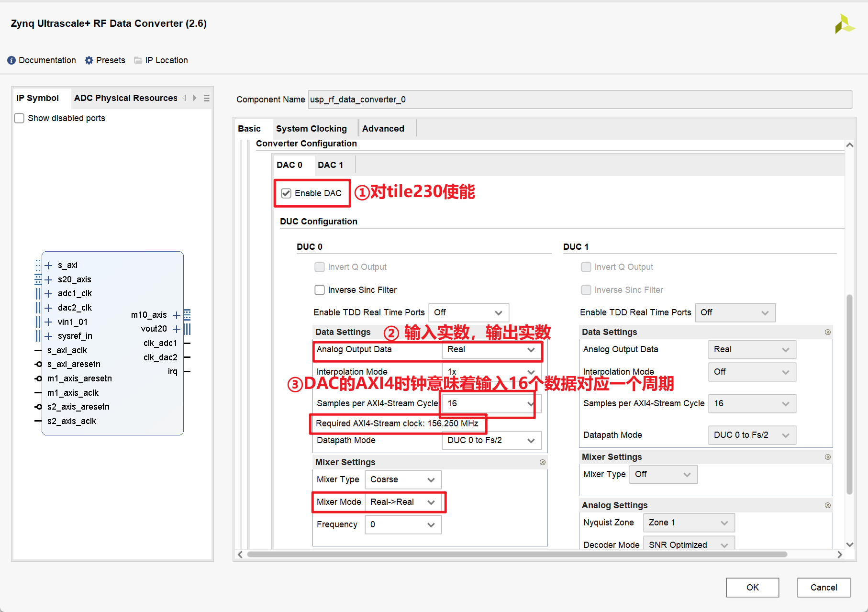Expand the s20_axis port plus icon
The image size is (868, 612).
click(48, 279)
